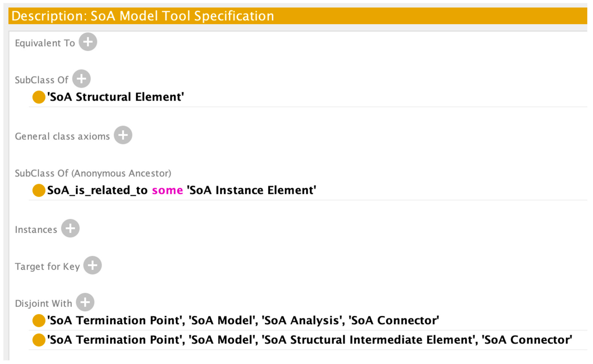Add a Target for Key entry

tap(92, 265)
